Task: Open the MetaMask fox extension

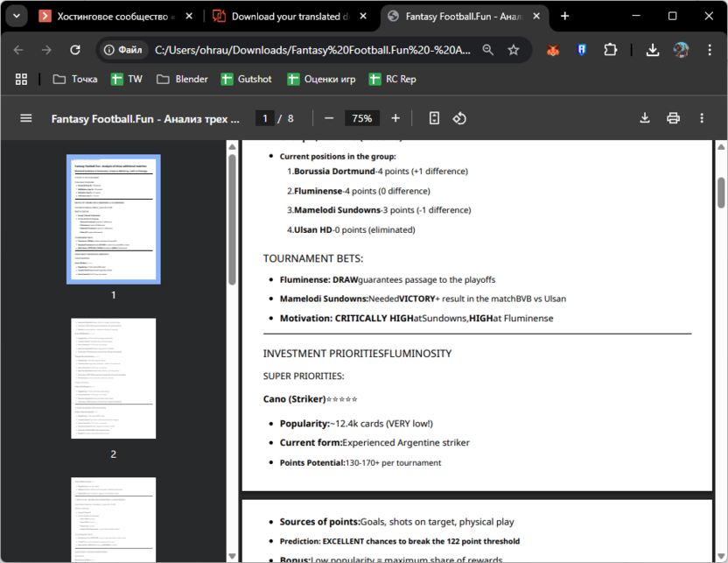Action: coord(552,50)
